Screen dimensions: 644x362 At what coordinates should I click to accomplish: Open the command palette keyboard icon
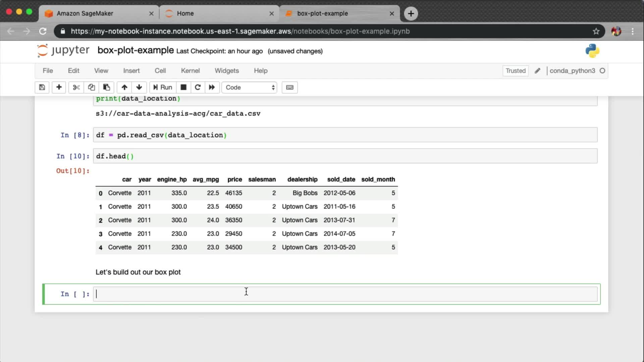pyautogui.click(x=289, y=87)
